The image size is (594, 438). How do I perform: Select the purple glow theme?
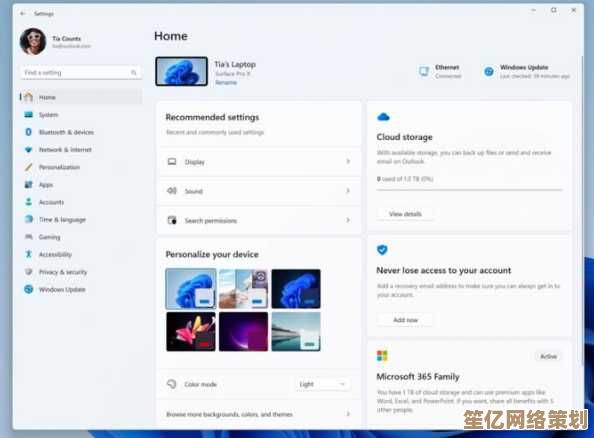pos(243,332)
